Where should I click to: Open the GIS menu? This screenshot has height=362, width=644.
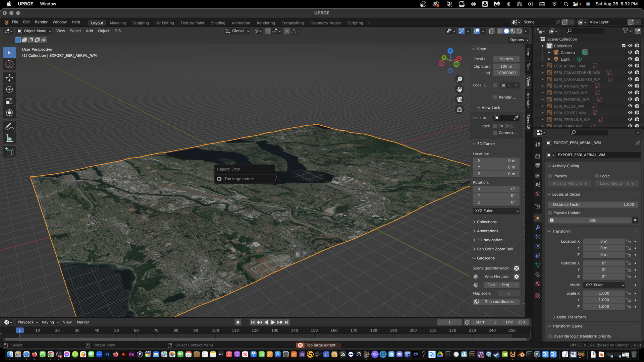(117, 31)
